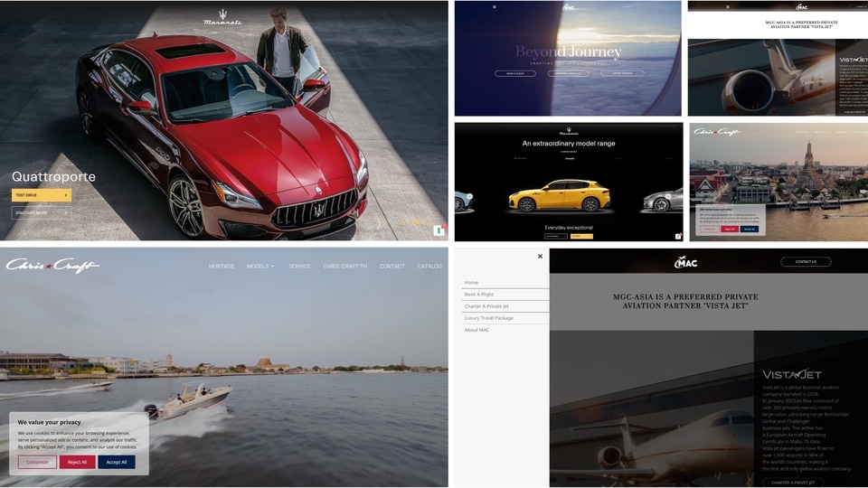The width and height of the screenshot is (868, 488).
Task: Close the MAC side menu with the X
Action: click(x=540, y=256)
